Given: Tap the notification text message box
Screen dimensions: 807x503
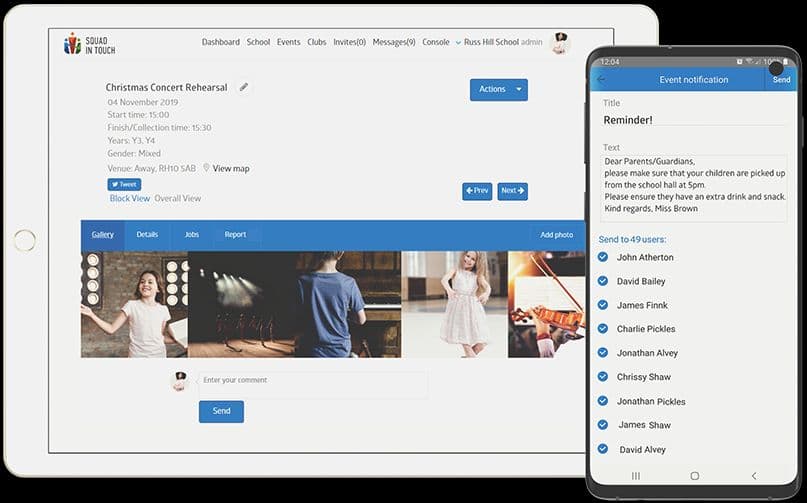Looking at the screenshot, I should click(x=694, y=188).
